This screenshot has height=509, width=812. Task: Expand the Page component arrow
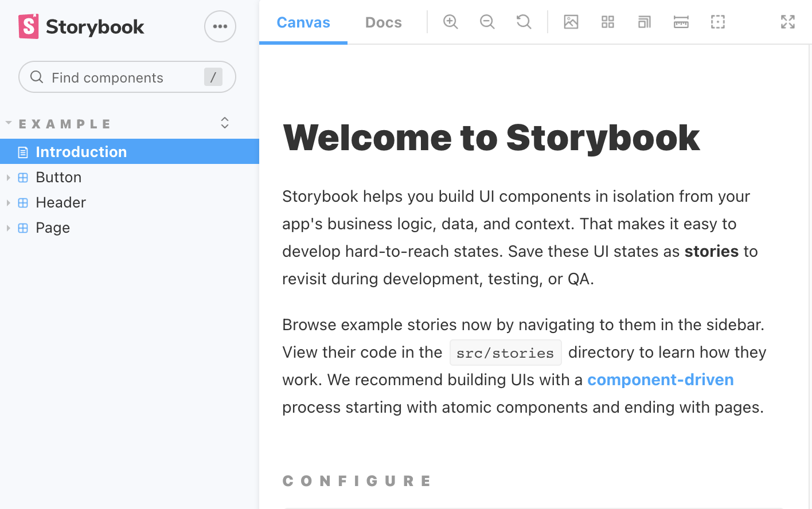coord(9,228)
